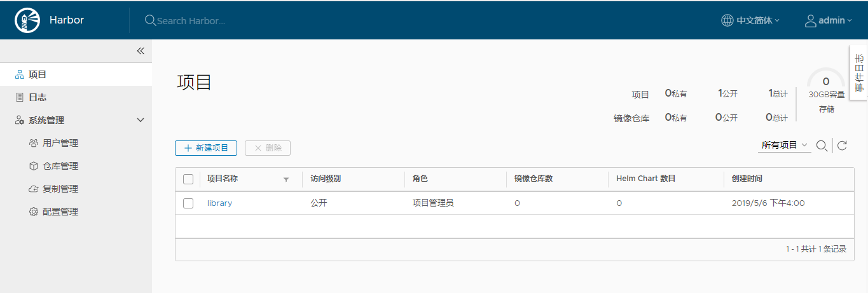This screenshot has width=868, height=293.
Task: Open 仓库管理 from the sidebar
Action: [60, 166]
